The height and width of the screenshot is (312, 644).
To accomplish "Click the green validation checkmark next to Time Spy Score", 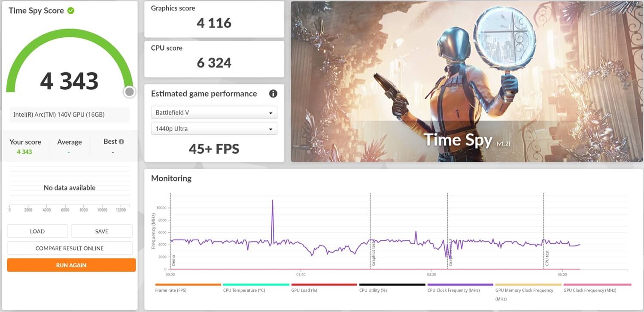I will [x=71, y=11].
